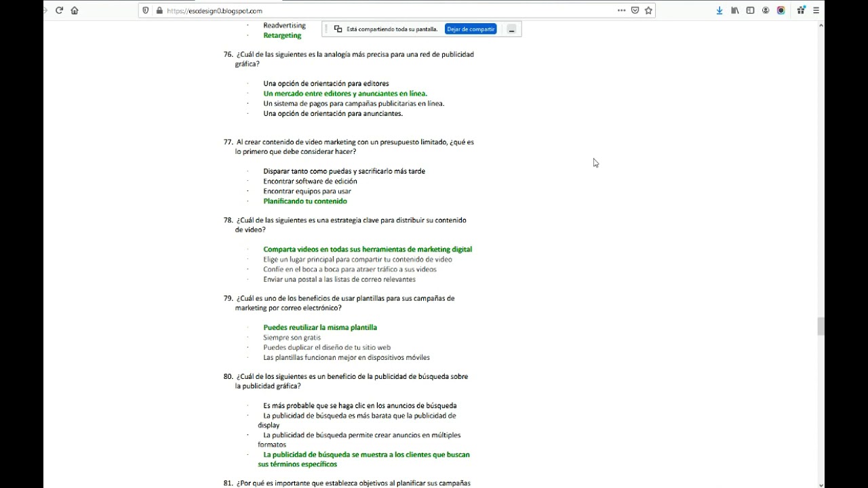Screen dimensions: 868x488
Task: Click the option 'Siempre son gratis'
Action: pos(292,338)
